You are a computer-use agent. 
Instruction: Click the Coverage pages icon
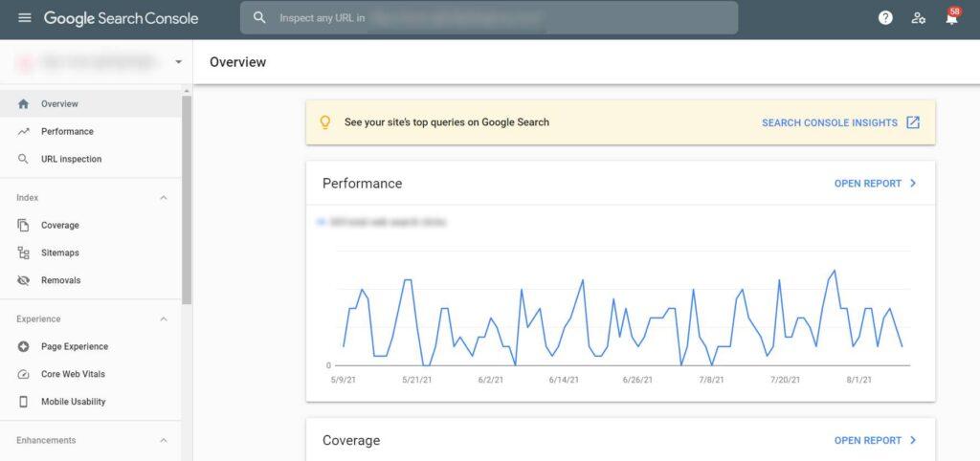pos(23,226)
